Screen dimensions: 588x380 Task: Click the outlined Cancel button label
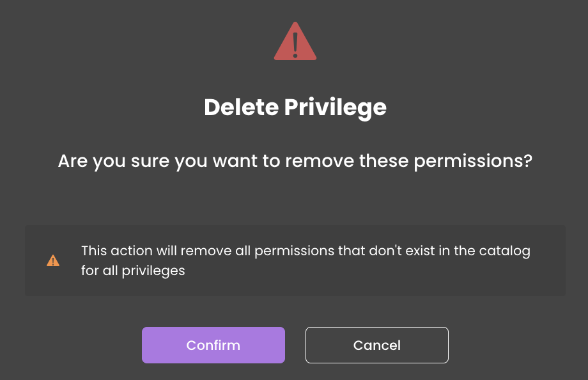click(x=377, y=345)
